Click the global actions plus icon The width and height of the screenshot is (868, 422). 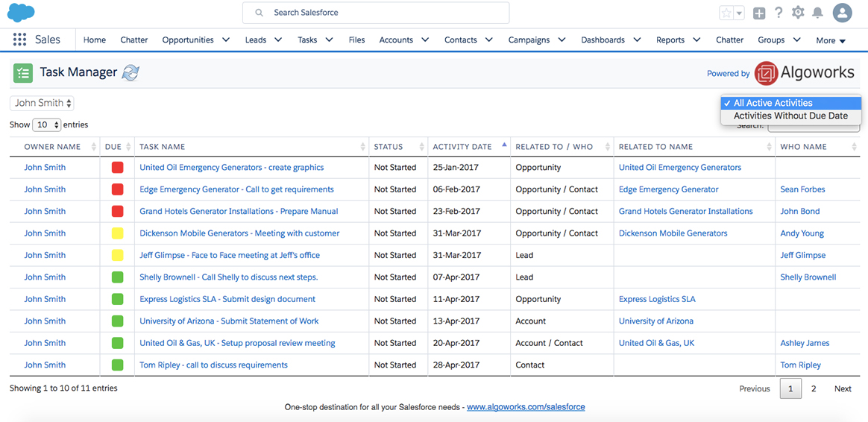pyautogui.click(x=759, y=13)
